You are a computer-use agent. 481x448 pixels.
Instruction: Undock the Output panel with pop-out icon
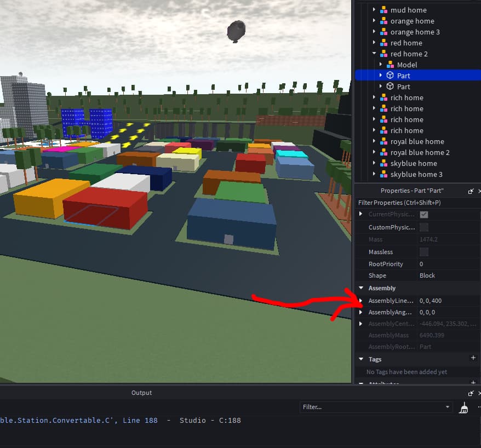coord(471,393)
